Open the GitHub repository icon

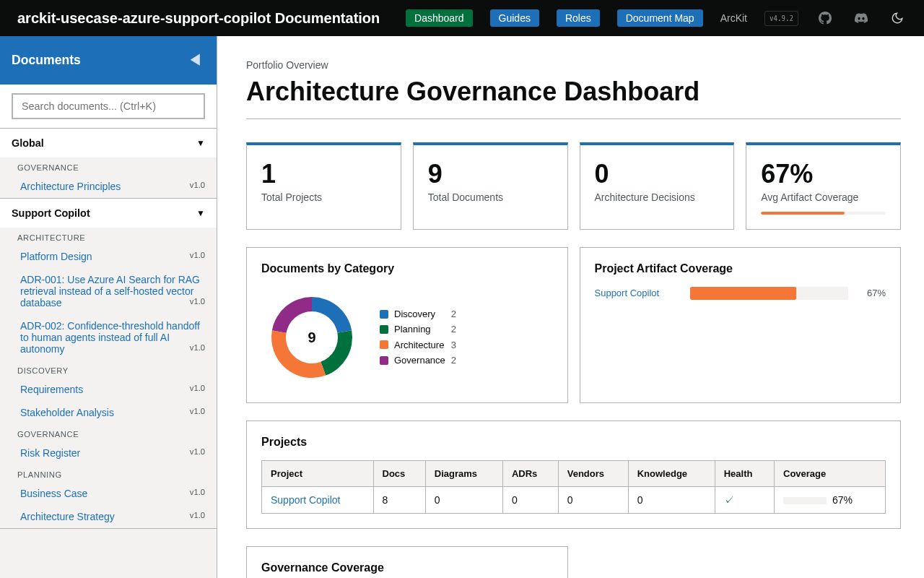tap(825, 18)
